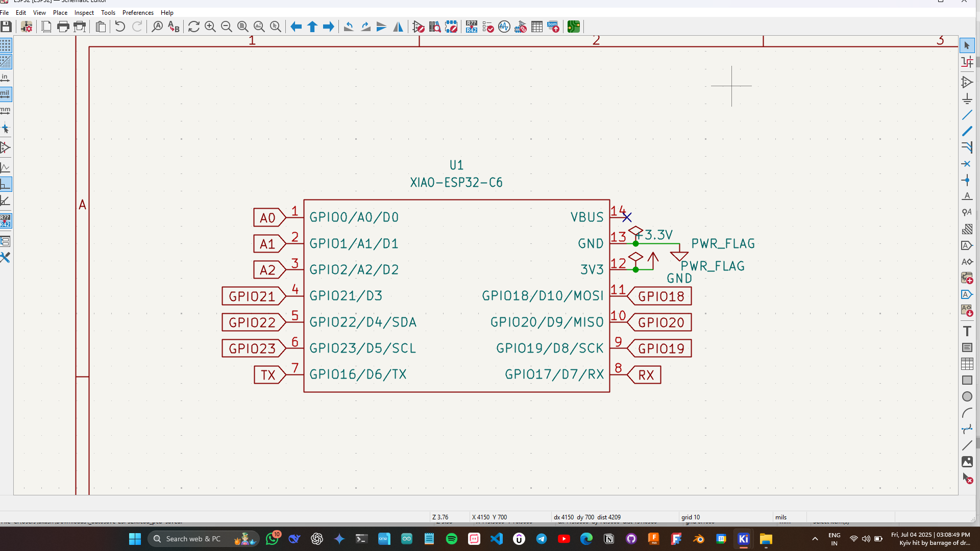Open Symbol Fields Table
Image resolution: width=980 pixels, height=551 pixels.
click(537, 27)
